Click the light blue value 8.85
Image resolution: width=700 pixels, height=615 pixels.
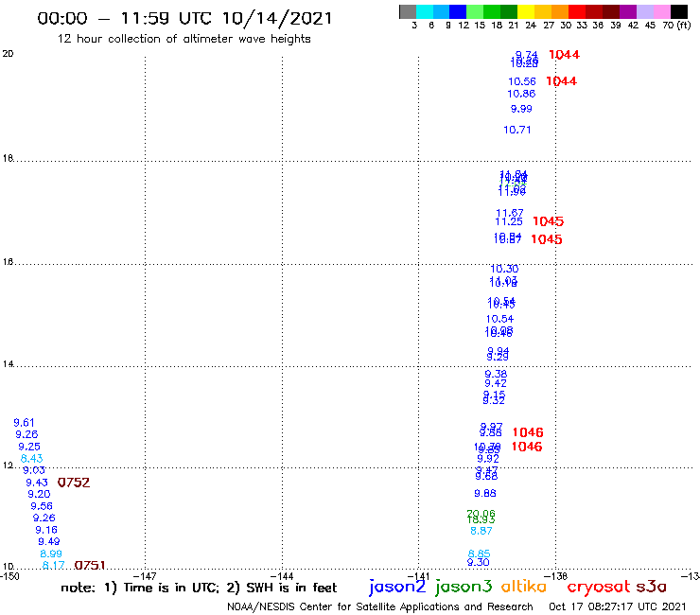[x=479, y=553]
